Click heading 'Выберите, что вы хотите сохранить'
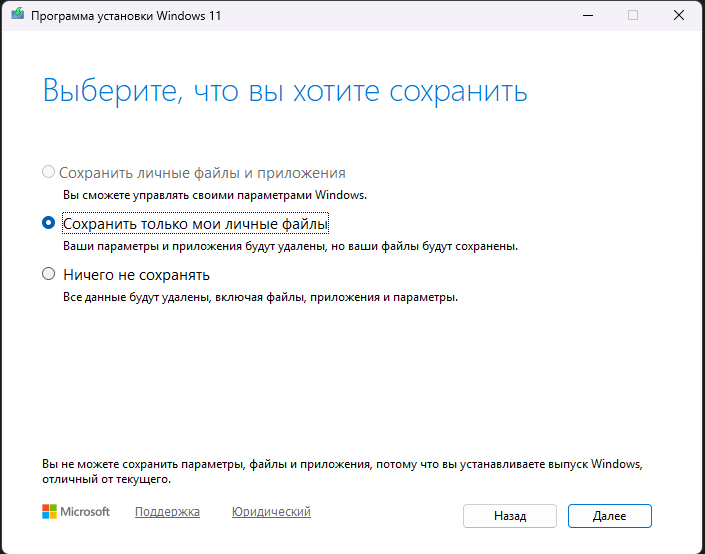 click(285, 92)
